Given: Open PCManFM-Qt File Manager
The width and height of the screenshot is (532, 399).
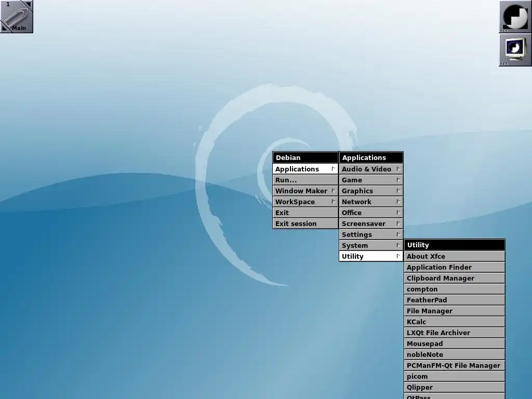Looking at the screenshot, I should click(454, 365).
